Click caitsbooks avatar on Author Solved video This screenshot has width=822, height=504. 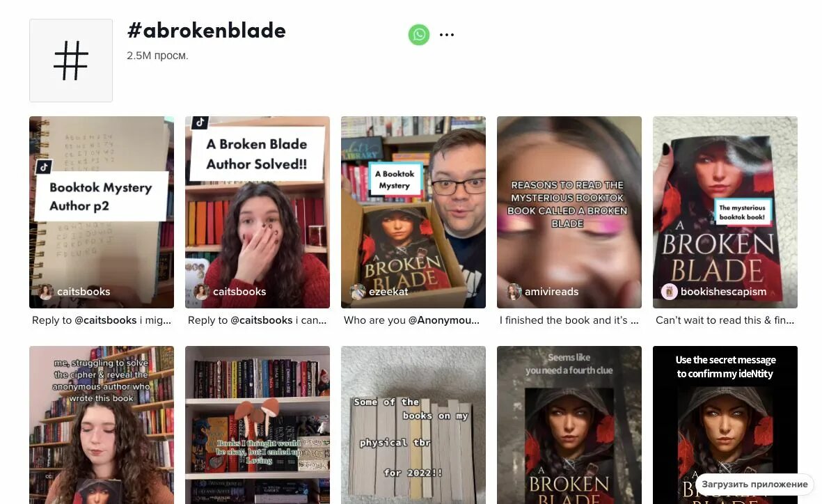click(201, 292)
